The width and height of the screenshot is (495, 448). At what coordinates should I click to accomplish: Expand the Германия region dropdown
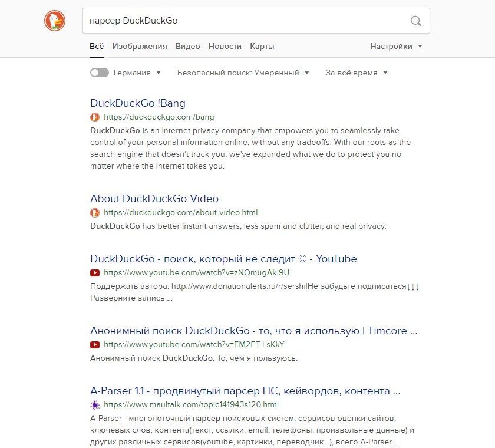pos(137,73)
